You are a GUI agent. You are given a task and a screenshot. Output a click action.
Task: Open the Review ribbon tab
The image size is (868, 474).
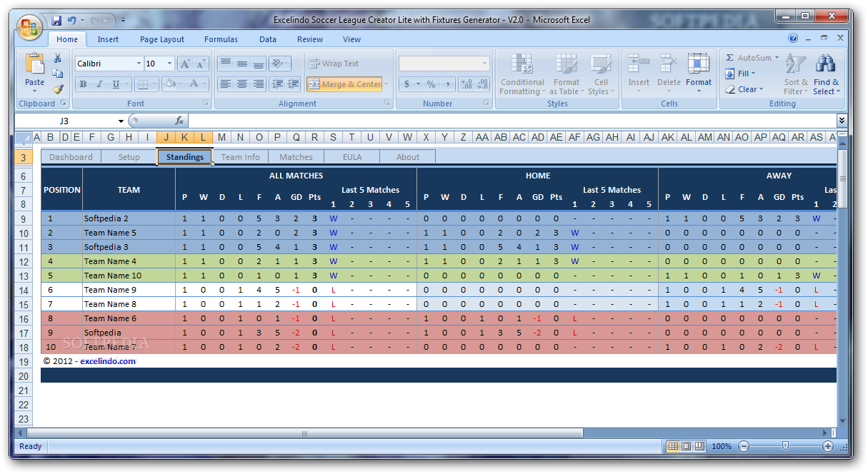[310, 39]
